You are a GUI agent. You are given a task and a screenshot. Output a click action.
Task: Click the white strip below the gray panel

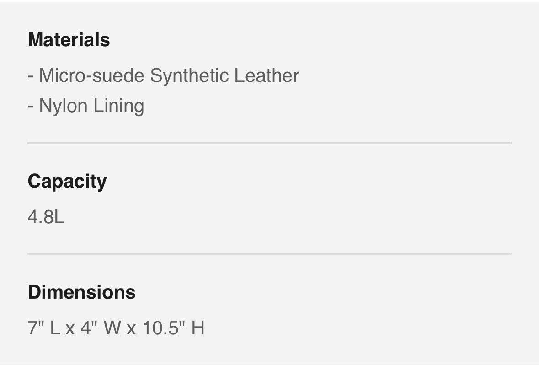tap(270, 378)
